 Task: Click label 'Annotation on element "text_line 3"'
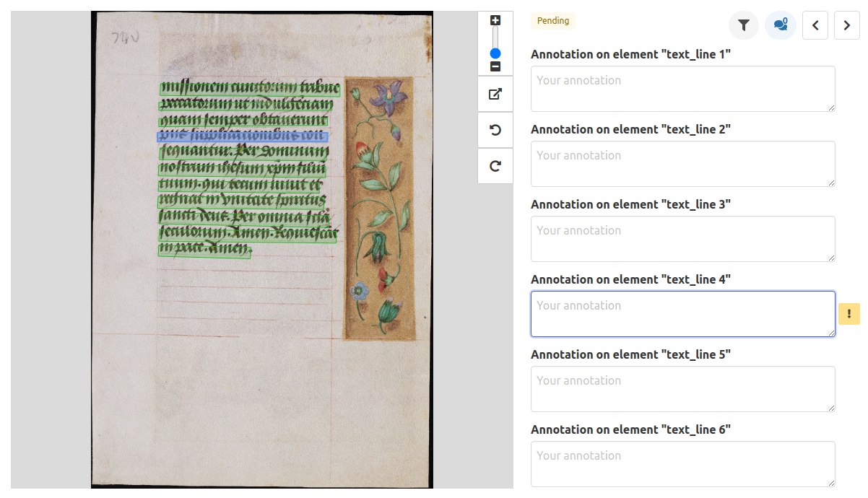pos(630,204)
